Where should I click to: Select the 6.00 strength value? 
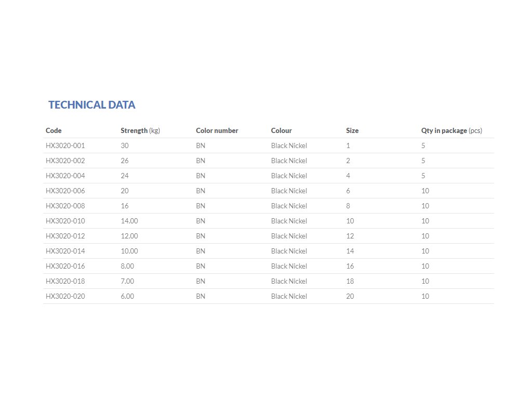point(127,296)
